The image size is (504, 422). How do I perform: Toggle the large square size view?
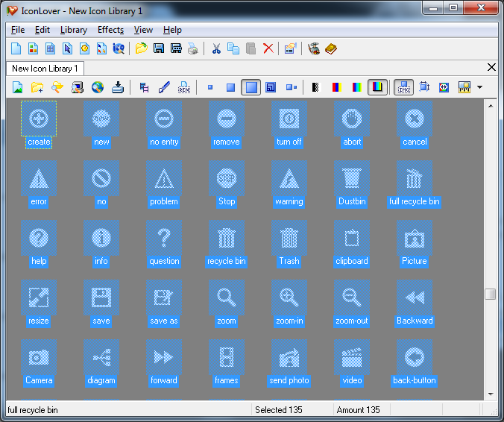[x=251, y=87]
